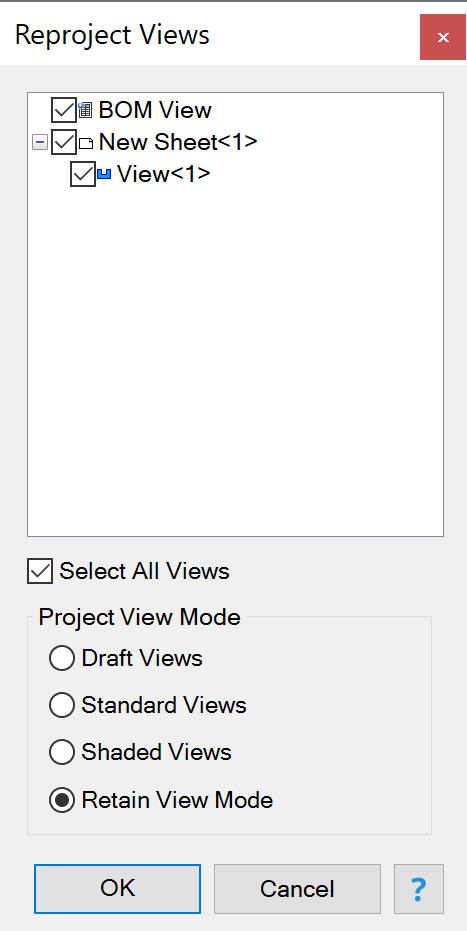The height and width of the screenshot is (931, 467).
Task: Uncheck the BOM View checkbox
Action: click(64, 110)
